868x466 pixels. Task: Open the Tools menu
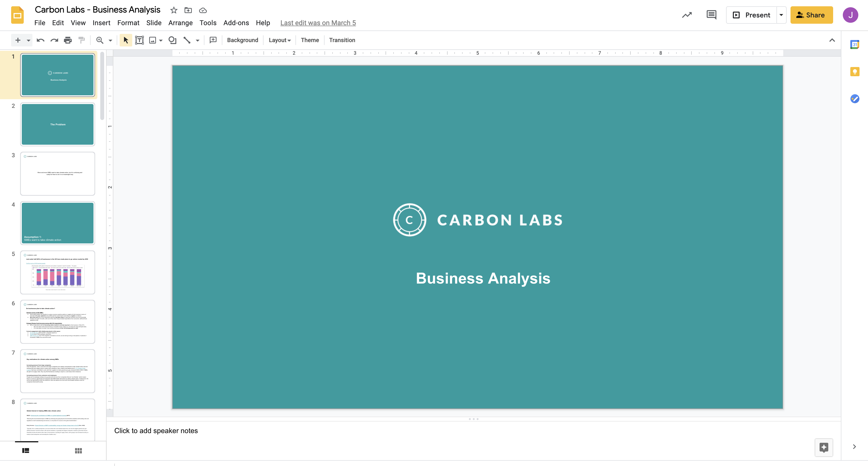pyautogui.click(x=208, y=23)
